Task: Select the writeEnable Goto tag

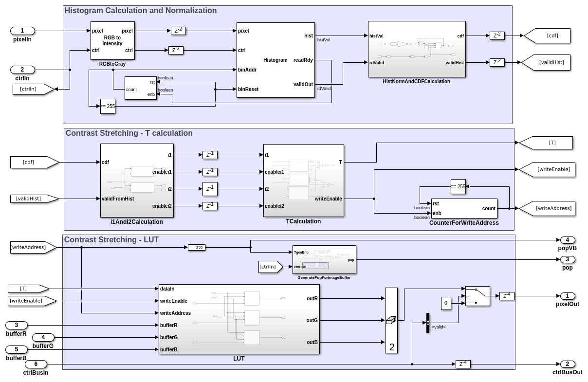Action: pyautogui.click(x=547, y=169)
